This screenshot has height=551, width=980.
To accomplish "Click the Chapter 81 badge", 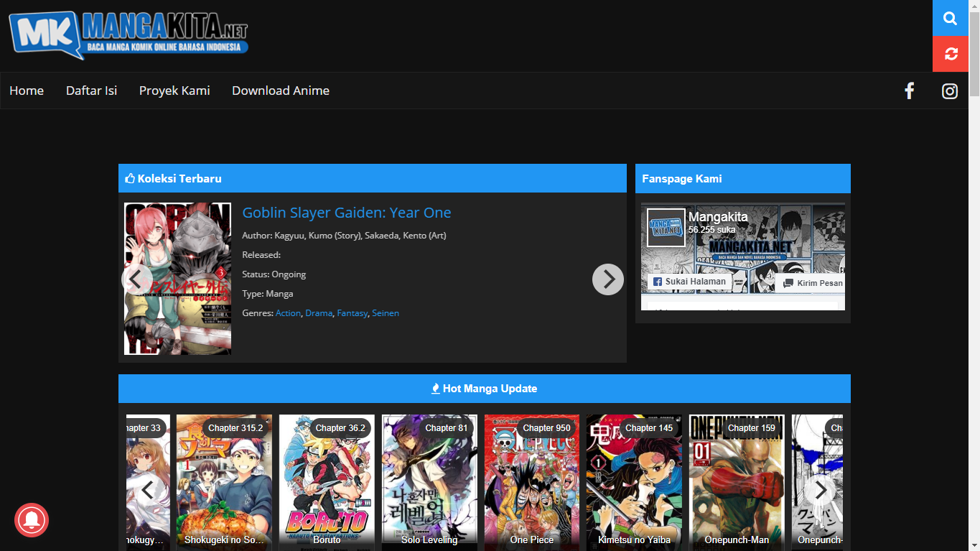I will [x=446, y=427].
